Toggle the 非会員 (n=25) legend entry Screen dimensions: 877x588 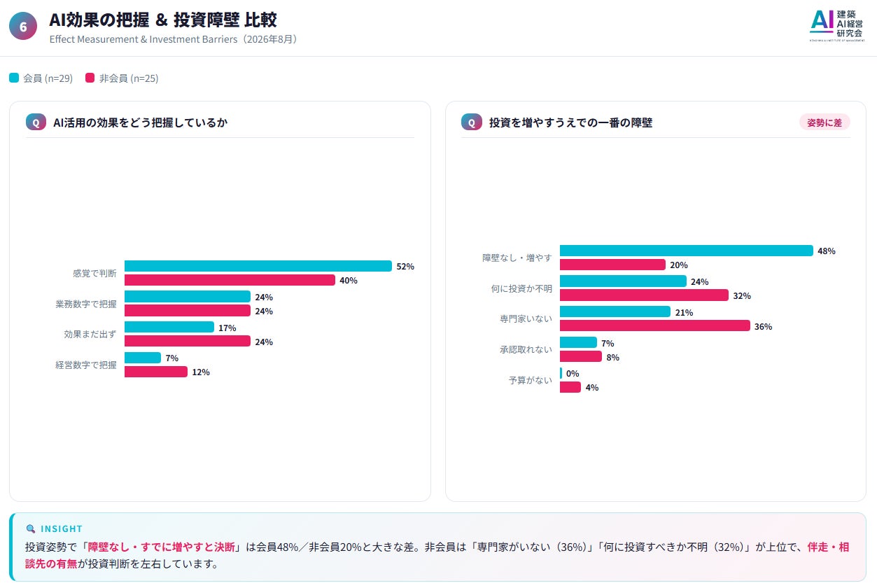(x=122, y=78)
